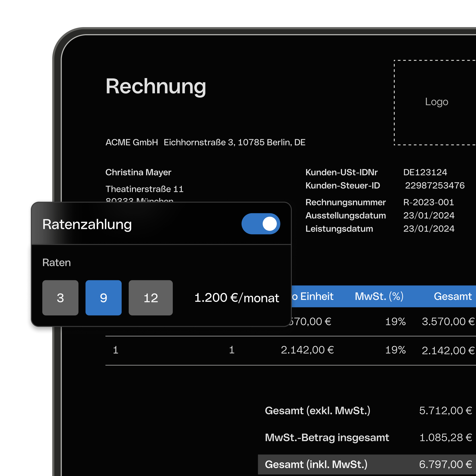Toggle the Ratenzahlung switch off

[x=261, y=224]
